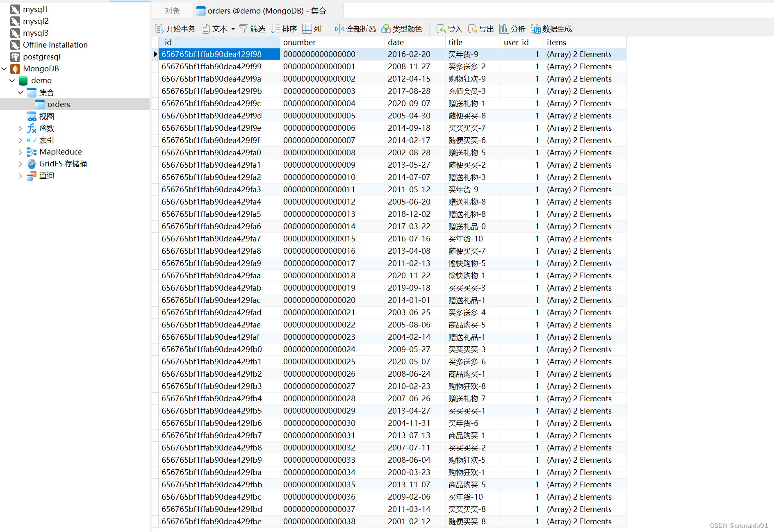Expand the 索引 indexes node
The image size is (774, 532).
tap(20, 140)
